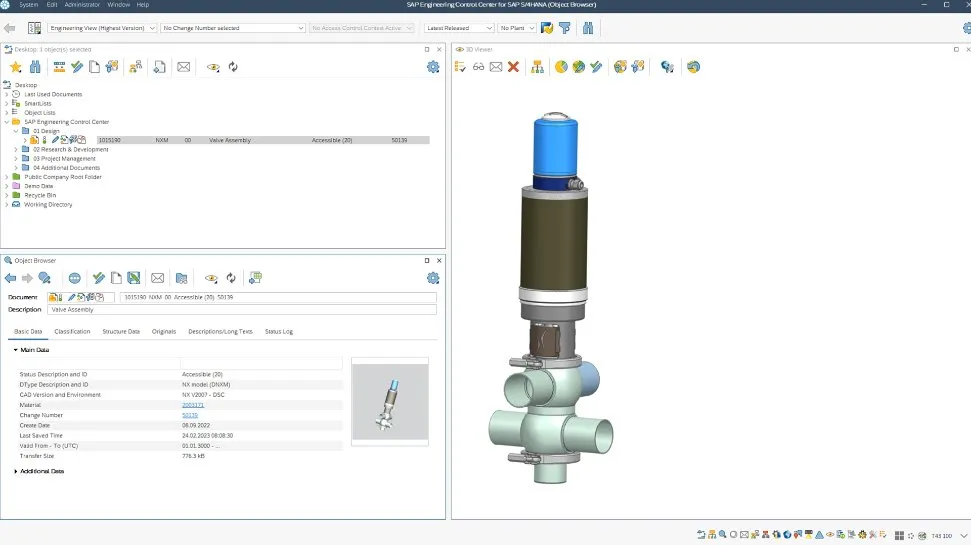Click the envelope mail icon in Object Browser toolbar
The height and width of the screenshot is (545, 971).
point(157,278)
